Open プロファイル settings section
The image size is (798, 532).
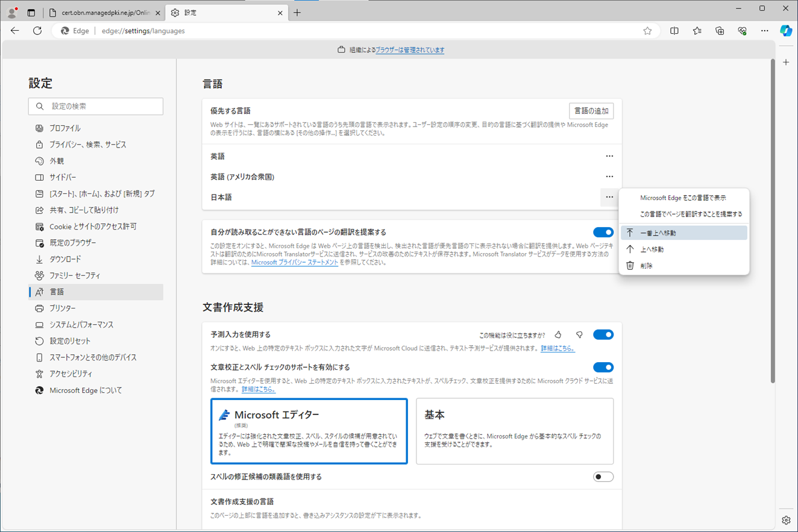point(96,128)
